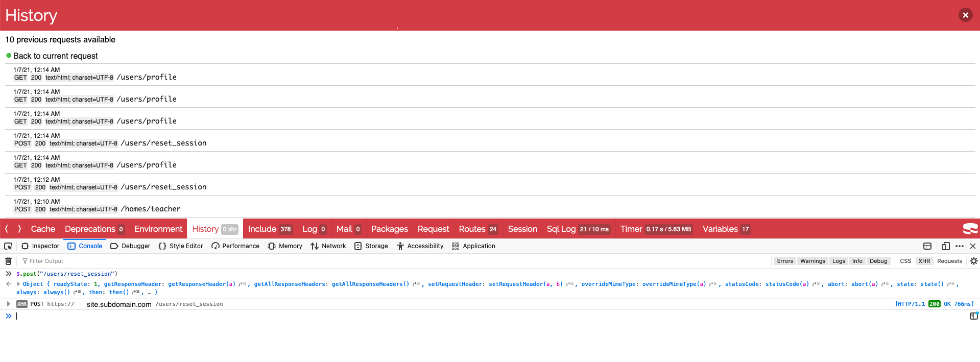Pick an element with the picker icon
980x362 pixels.
pyautogui.click(x=8, y=246)
